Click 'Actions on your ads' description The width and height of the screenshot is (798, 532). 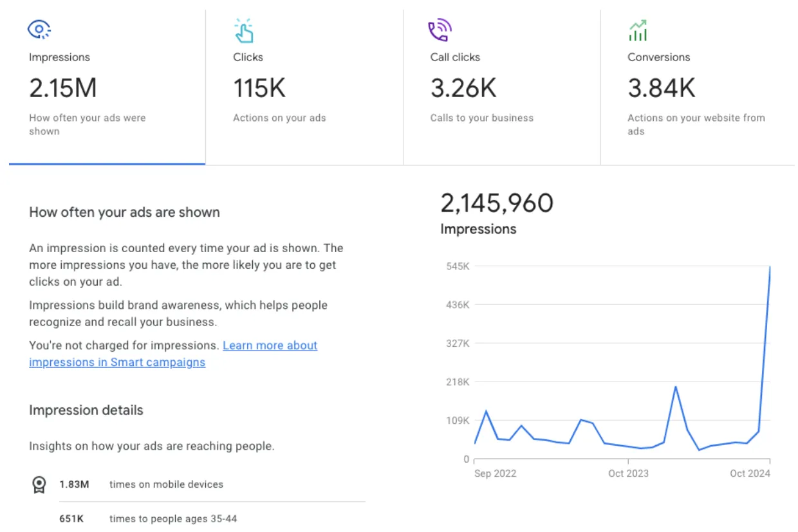tap(279, 118)
